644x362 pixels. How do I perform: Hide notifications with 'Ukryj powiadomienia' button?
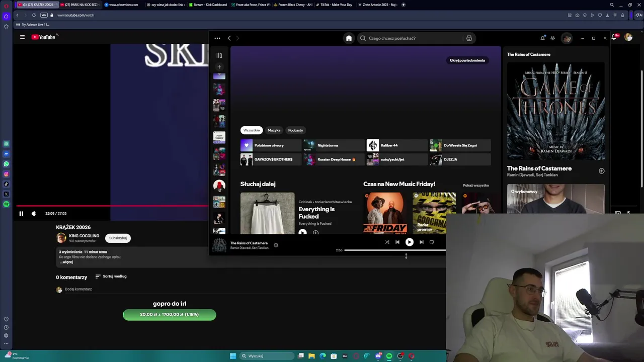pos(467,60)
